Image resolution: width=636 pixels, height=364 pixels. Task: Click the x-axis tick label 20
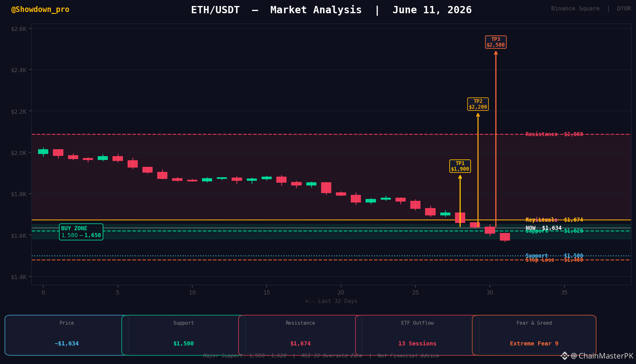click(341, 293)
